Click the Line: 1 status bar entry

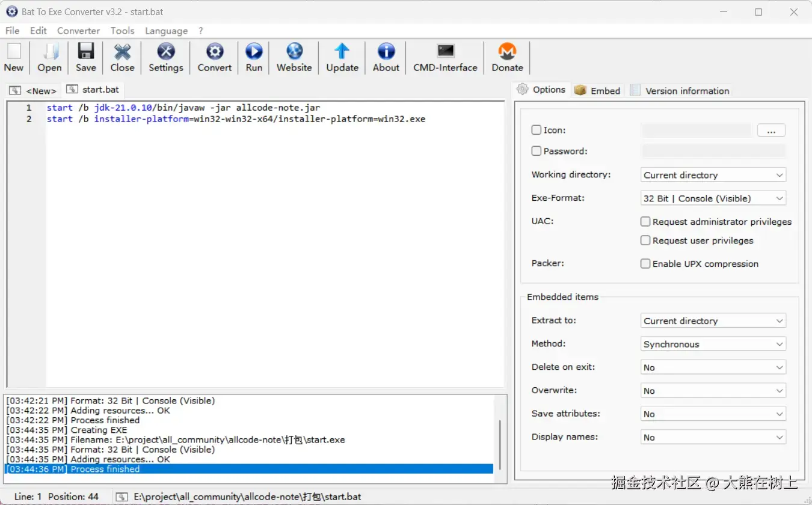coord(28,497)
